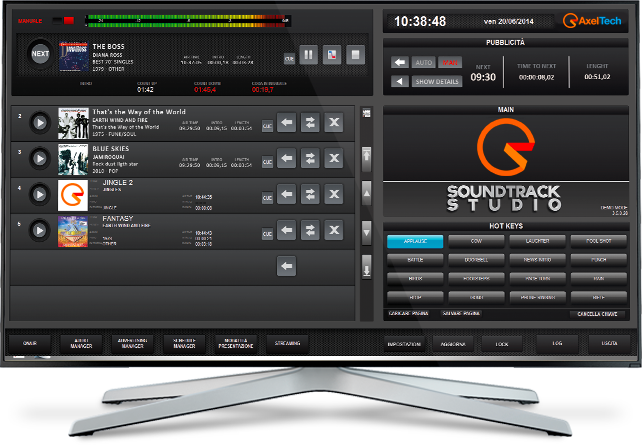The height and width of the screenshot is (445, 642).
Task: Open the ADVERTISING MANAGER
Action: (x=133, y=343)
